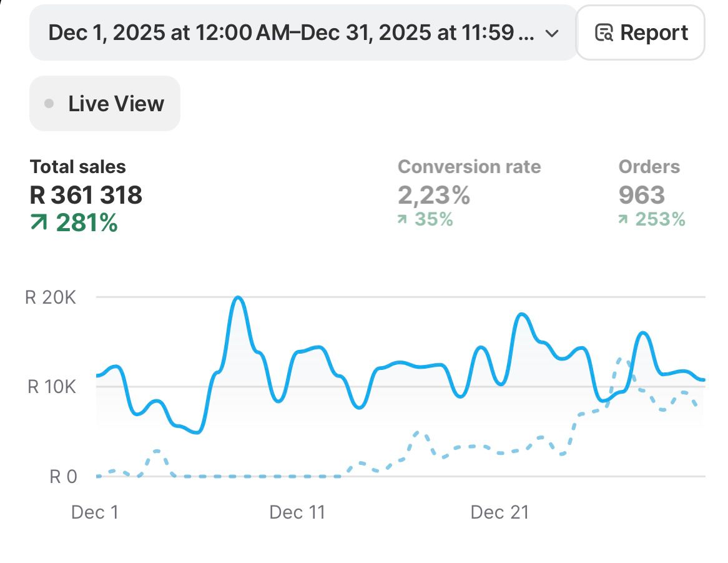Click the grey Live View status dot
Screen dimensions: 728x563
click(x=49, y=104)
